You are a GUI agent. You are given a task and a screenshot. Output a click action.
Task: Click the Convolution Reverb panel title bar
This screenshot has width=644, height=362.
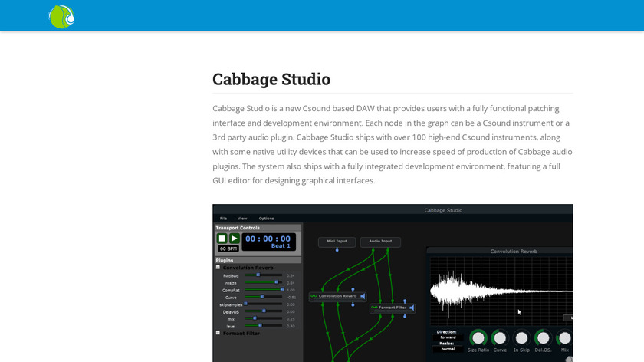500,251
